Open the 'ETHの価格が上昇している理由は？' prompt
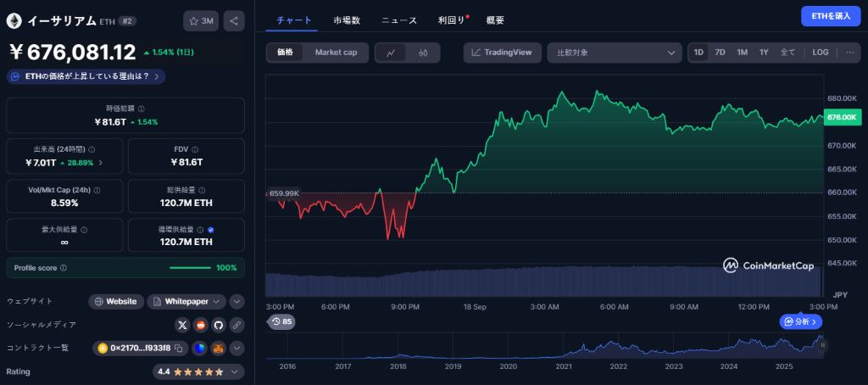 point(86,76)
